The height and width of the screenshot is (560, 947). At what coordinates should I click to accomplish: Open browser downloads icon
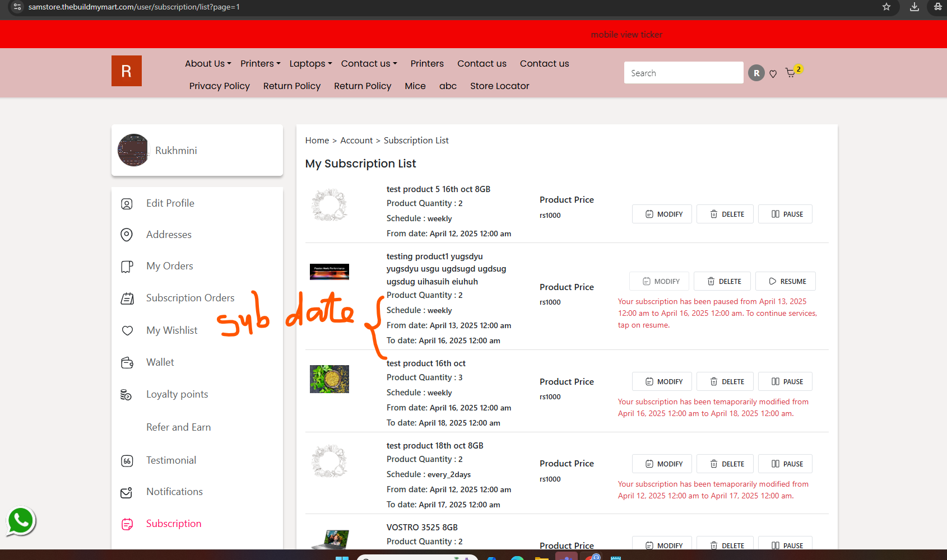pos(914,7)
